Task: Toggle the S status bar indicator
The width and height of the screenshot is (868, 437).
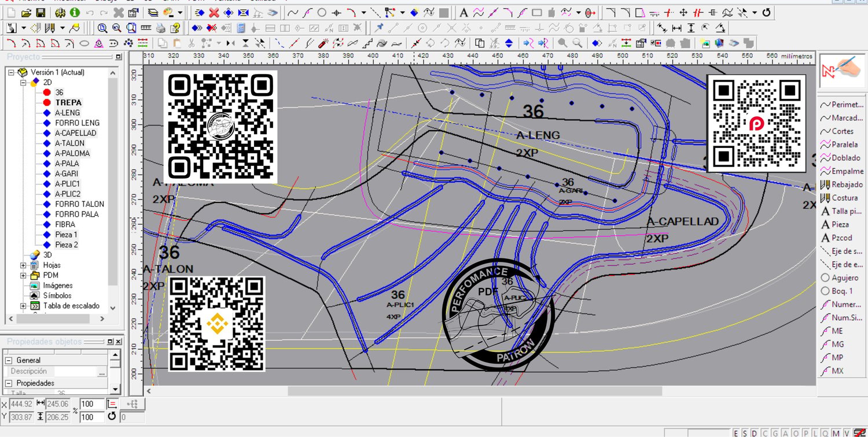Action: (745, 433)
